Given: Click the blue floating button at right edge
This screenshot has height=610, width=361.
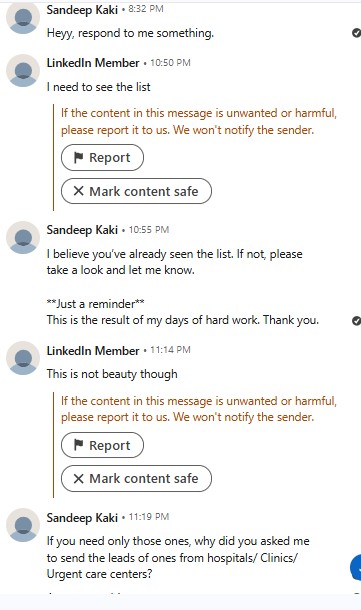Looking at the screenshot, I should click(356, 568).
